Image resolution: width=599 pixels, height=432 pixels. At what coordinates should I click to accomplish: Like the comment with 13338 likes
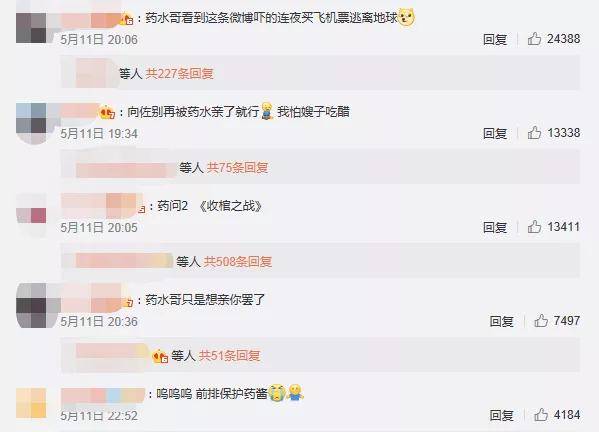(534, 133)
